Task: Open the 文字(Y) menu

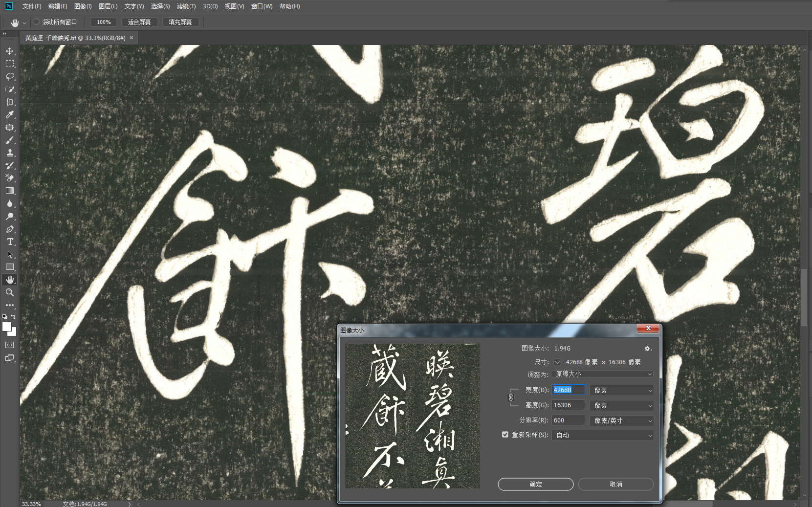Action: click(x=134, y=6)
